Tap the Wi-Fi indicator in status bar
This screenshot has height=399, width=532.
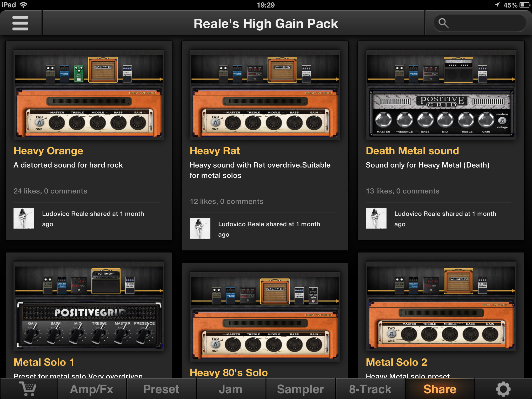coord(23,5)
